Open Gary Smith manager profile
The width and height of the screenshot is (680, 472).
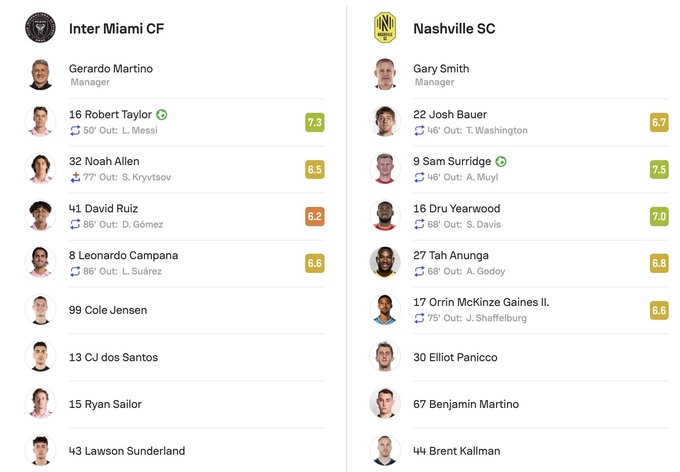click(x=441, y=69)
